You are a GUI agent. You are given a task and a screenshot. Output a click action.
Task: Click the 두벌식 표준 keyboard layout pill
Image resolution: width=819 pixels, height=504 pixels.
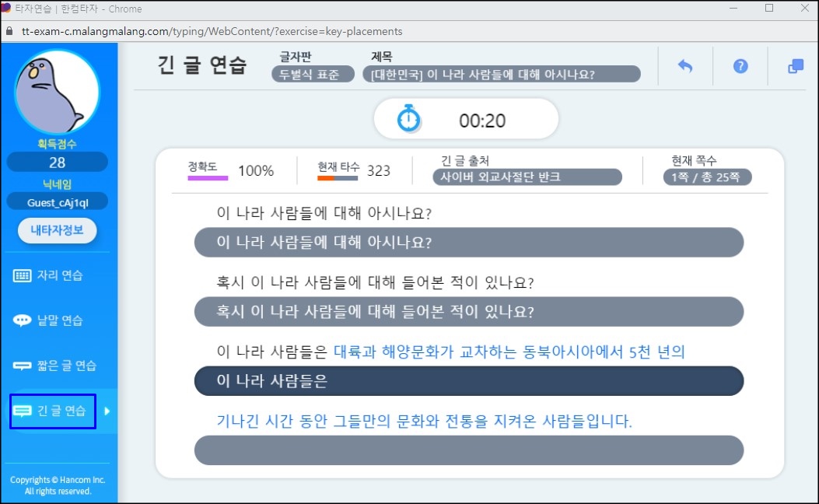(x=313, y=74)
